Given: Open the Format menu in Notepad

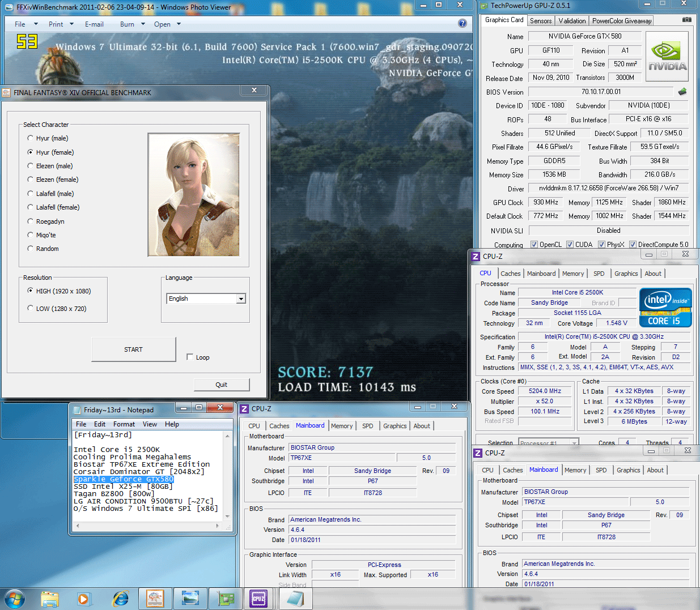Looking at the screenshot, I should (x=124, y=424).
